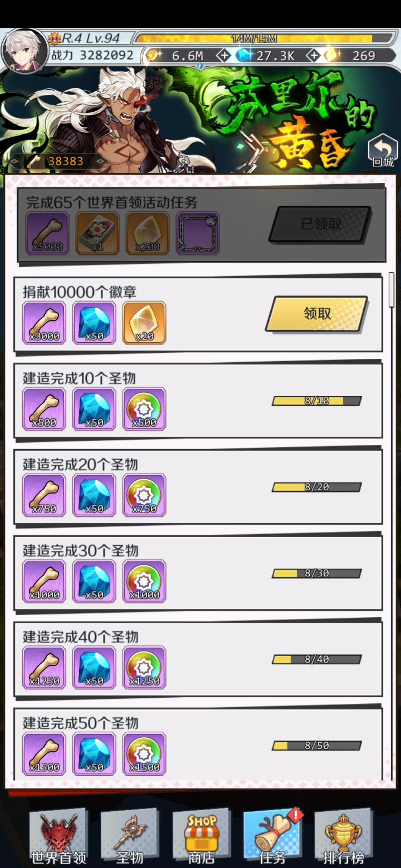Open the 世界首领 world boss tab
Screen dimensions: 401x868
58,837
